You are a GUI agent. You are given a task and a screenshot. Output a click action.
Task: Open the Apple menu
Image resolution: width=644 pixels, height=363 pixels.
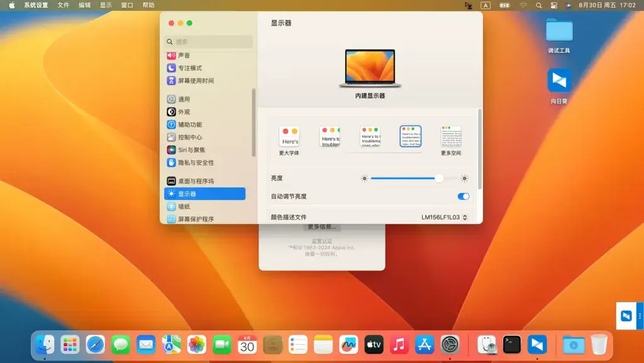click(x=12, y=5)
